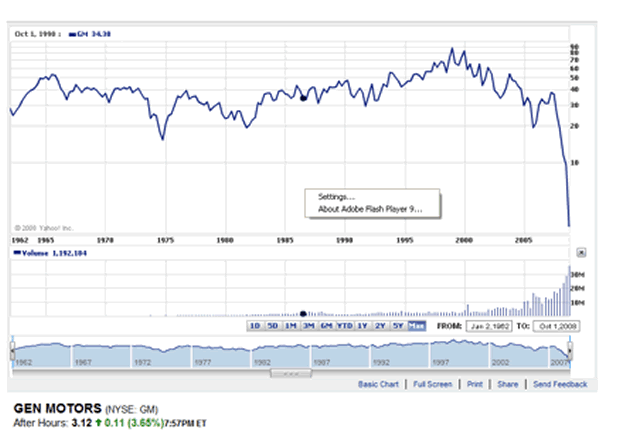The image size is (620, 436).
Task: Select the 1M time range button
Action: coord(291,326)
